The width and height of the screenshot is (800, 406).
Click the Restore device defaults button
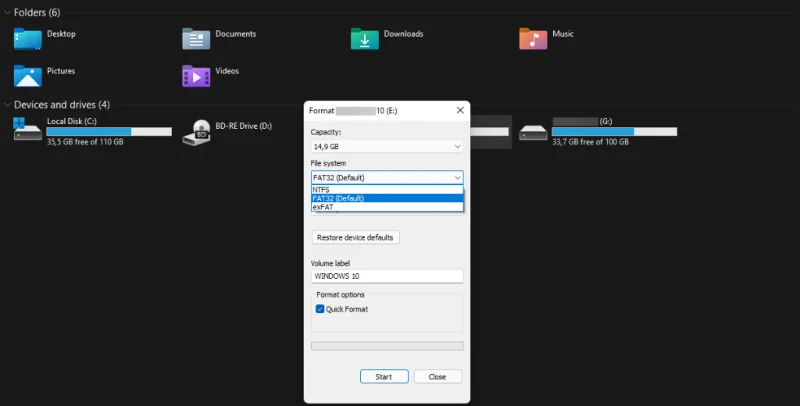coord(356,238)
